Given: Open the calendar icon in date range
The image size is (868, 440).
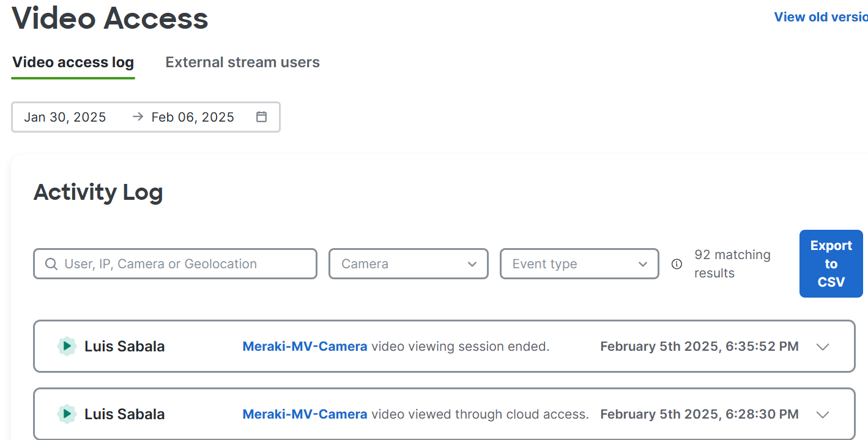Looking at the screenshot, I should (261, 117).
